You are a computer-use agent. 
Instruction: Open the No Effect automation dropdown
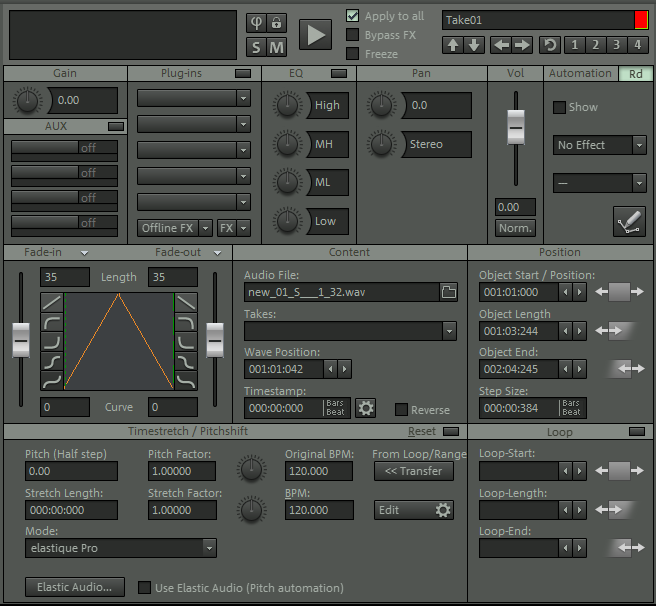tap(639, 145)
